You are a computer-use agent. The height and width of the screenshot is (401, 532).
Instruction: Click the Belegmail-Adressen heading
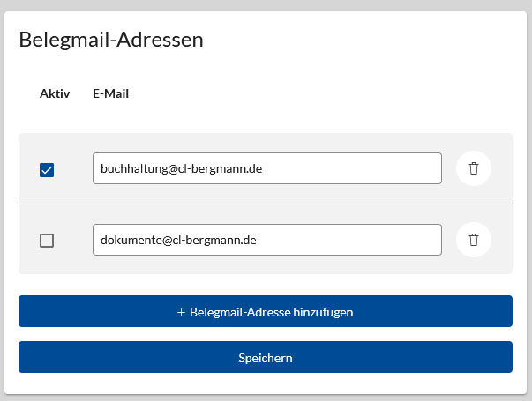click(111, 40)
